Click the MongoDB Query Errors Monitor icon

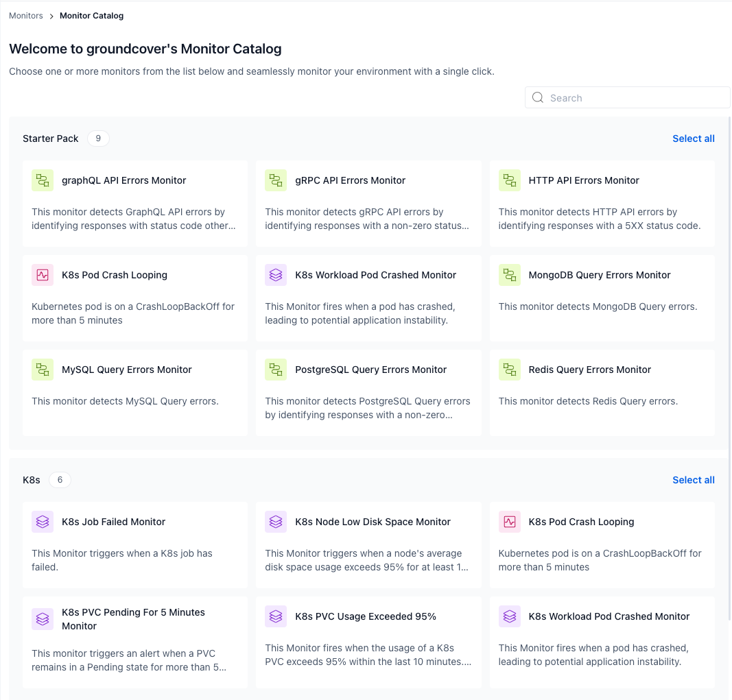(x=509, y=275)
